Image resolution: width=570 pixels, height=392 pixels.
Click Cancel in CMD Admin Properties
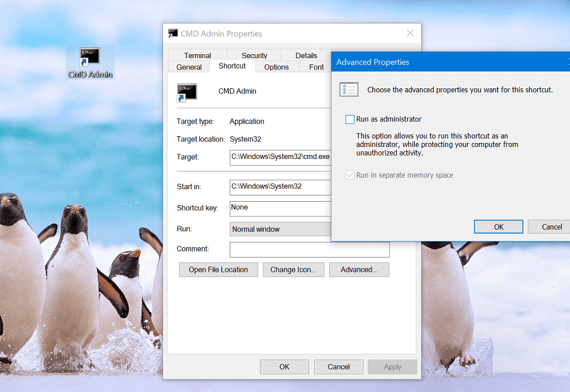click(x=339, y=366)
